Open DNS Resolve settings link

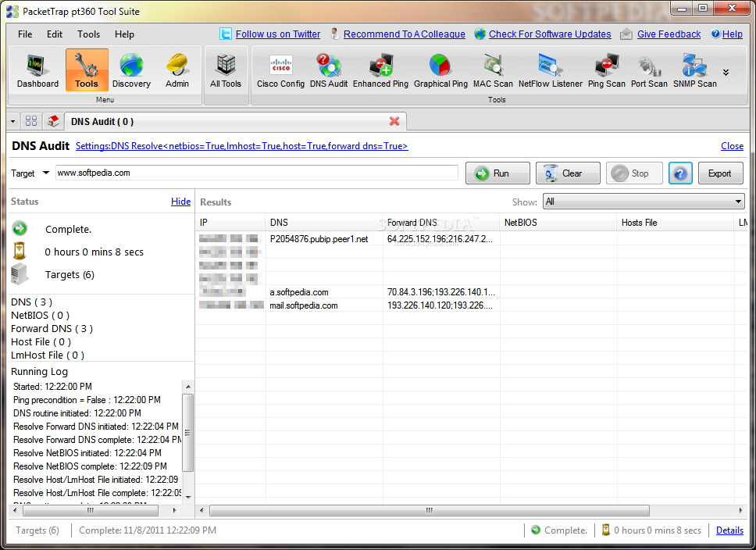241,146
